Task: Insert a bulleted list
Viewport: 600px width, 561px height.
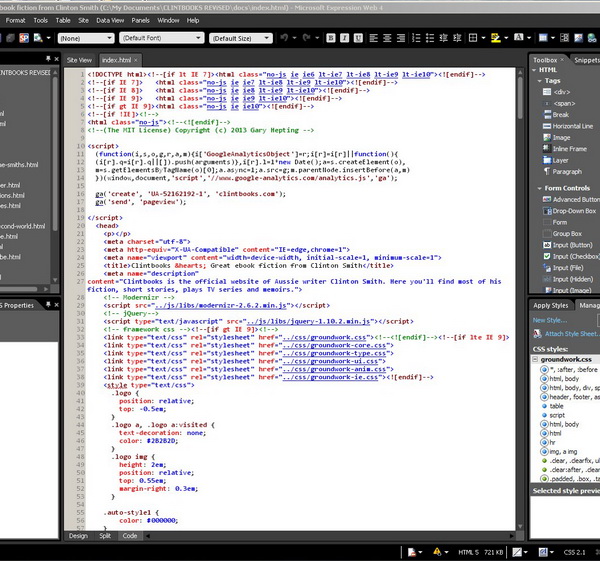Action: (430, 38)
